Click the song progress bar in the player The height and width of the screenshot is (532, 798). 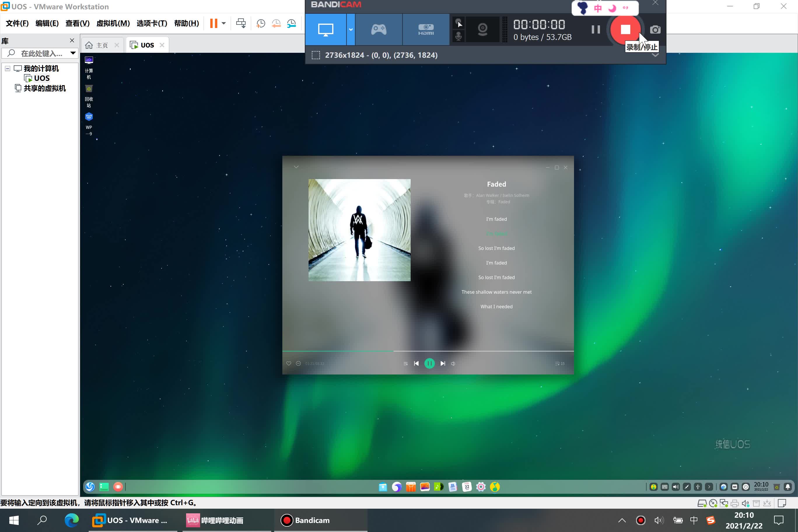pyautogui.click(x=428, y=351)
